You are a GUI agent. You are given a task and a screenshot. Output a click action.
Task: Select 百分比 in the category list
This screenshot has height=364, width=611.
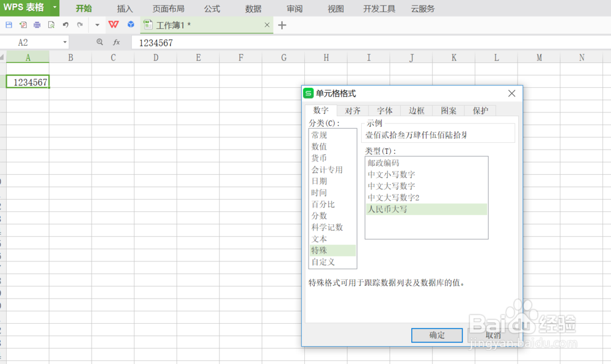(x=333, y=205)
